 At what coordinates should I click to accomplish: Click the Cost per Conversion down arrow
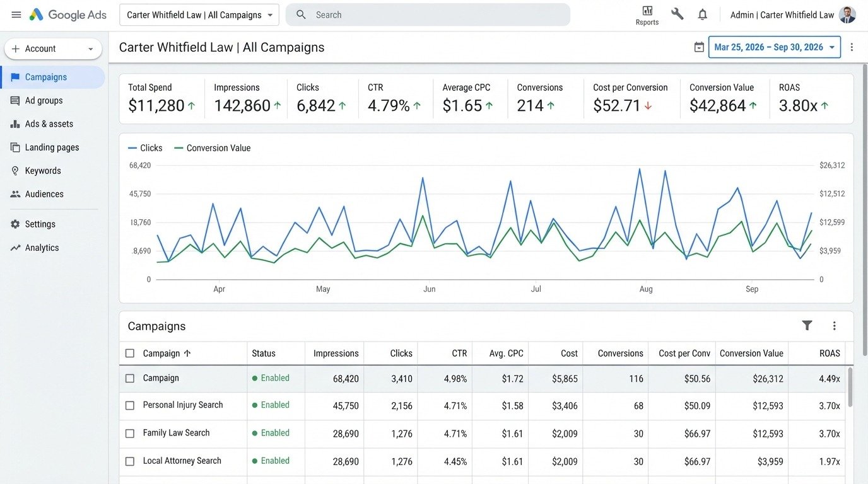(x=648, y=106)
